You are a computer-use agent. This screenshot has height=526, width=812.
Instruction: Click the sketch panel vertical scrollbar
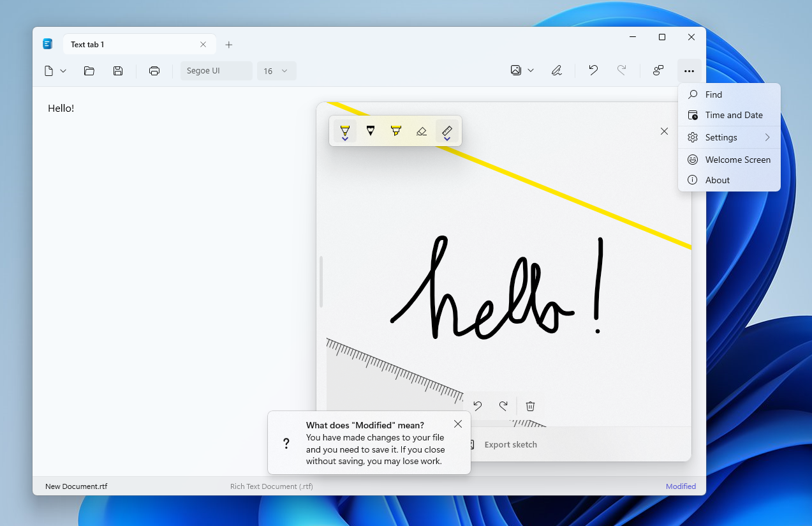point(321,282)
